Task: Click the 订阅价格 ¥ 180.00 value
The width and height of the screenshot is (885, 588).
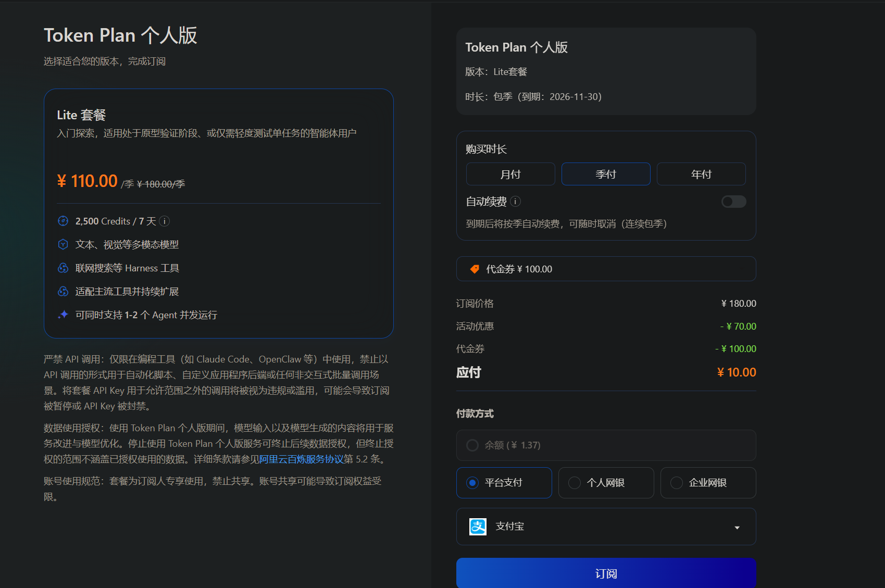Action: click(739, 304)
